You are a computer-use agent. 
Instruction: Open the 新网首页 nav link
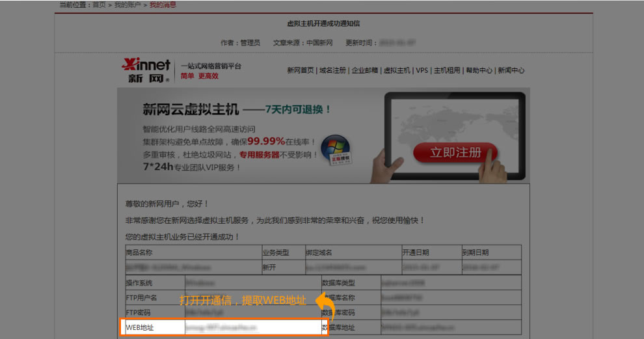click(x=301, y=70)
